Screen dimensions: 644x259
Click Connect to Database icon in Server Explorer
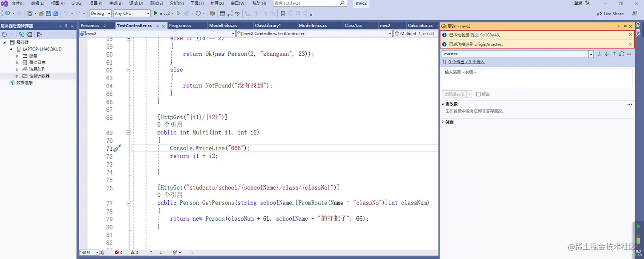coord(21,34)
